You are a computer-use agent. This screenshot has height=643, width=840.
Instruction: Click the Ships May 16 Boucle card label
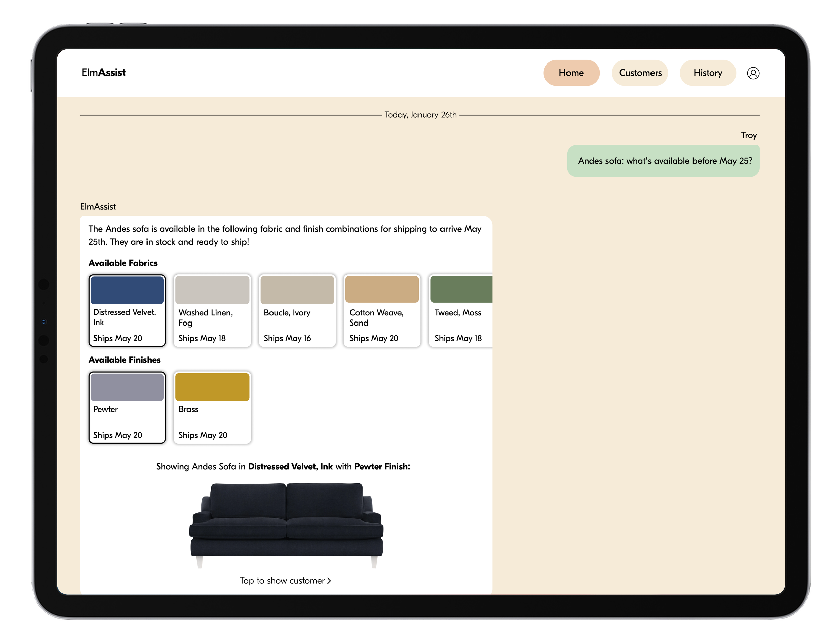pos(287,338)
